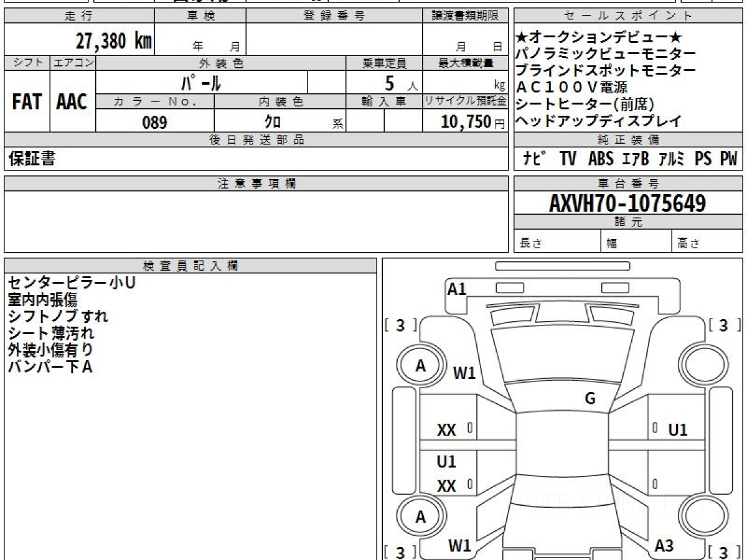
Task: Click the W1 mark near the rear bumper
Action: [x=459, y=546]
